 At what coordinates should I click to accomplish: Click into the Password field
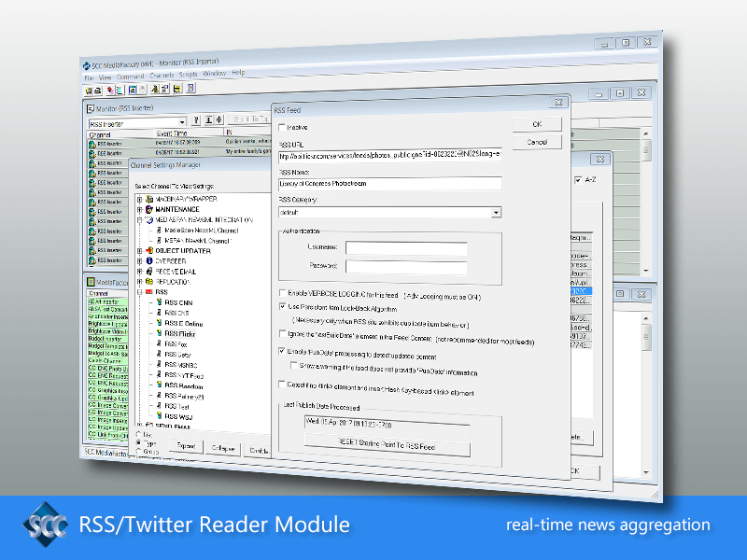pyautogui.click(x=406, y=267)
